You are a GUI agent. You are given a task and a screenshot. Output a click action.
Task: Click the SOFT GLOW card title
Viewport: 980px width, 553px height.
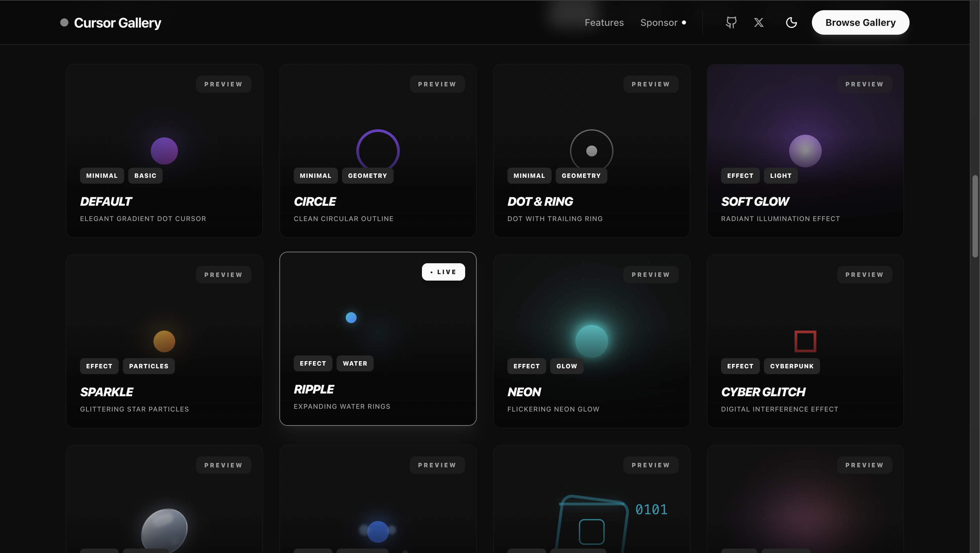coord(755,202)
